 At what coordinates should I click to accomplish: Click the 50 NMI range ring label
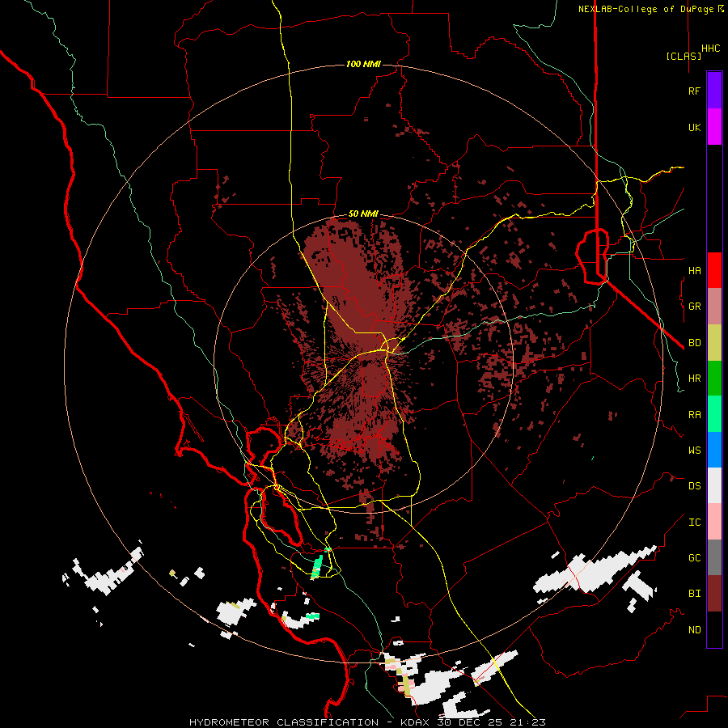(x=363, y=214)
